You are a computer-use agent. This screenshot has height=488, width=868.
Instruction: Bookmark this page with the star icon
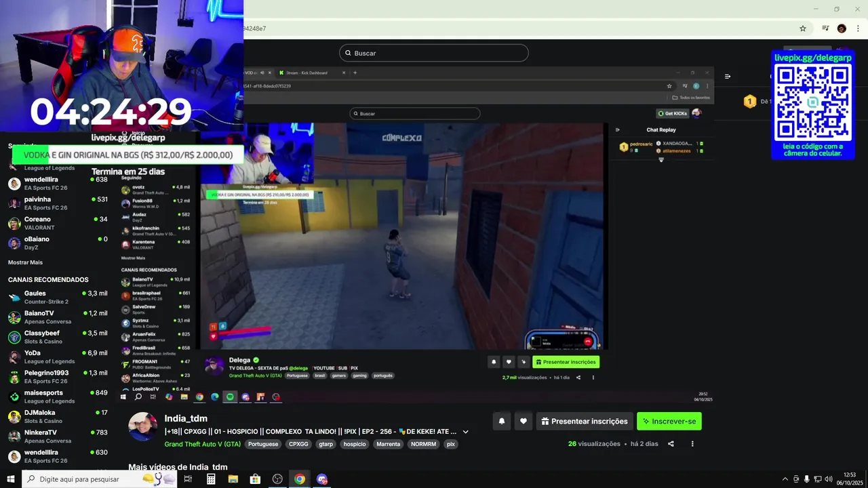[x=803, y=28]
